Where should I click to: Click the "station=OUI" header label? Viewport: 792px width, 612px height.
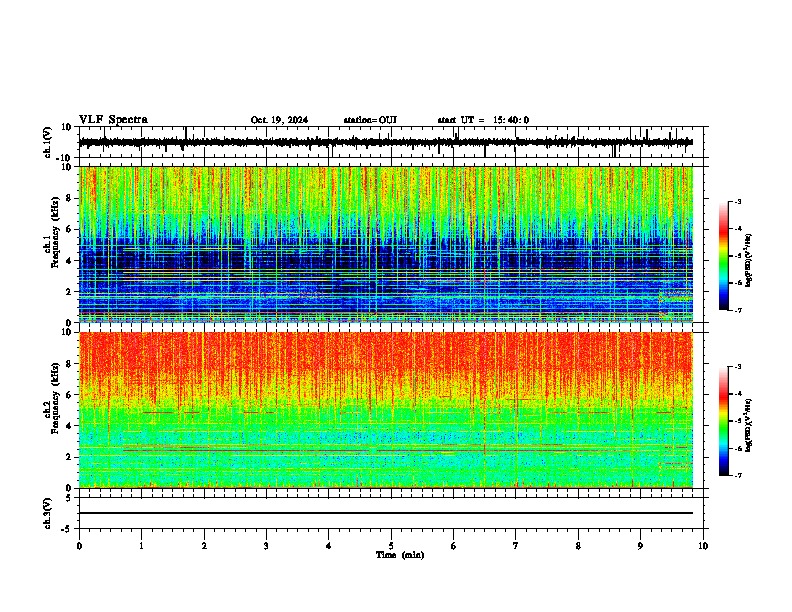tap(370, 120)
